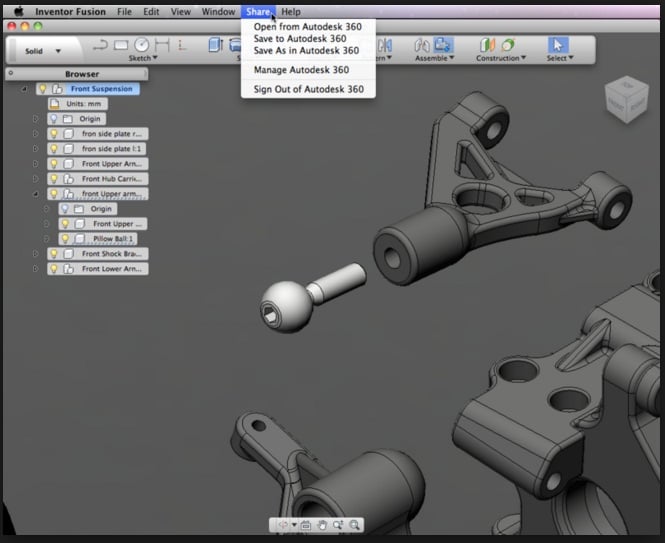Click the Orbit navigation icon

(x=283, y=525)
